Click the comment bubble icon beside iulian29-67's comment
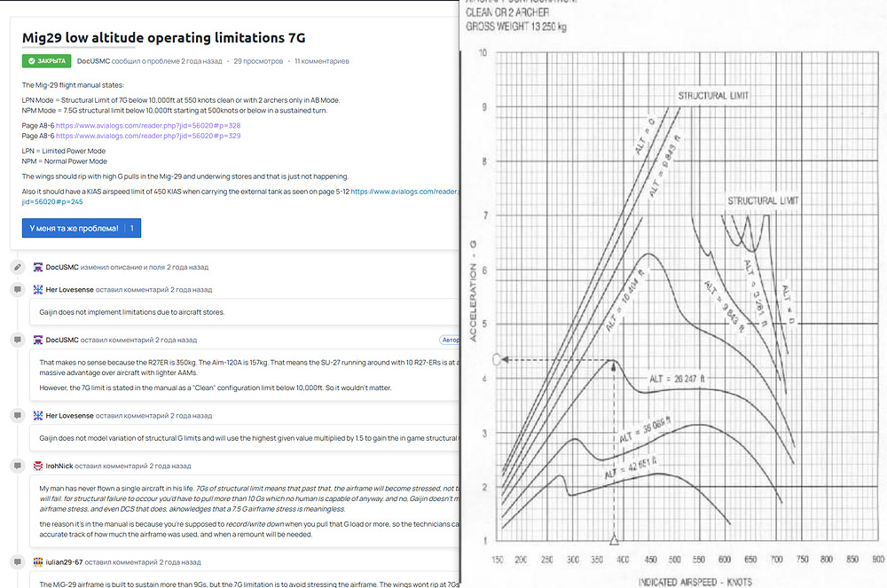 [x=18, y=562]
